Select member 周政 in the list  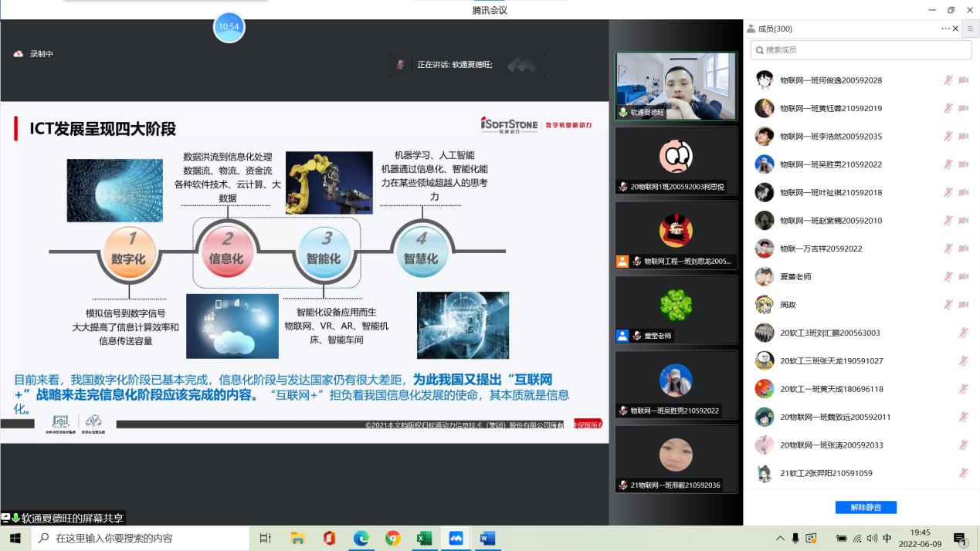pyautogui.click(x=788, y=305)
